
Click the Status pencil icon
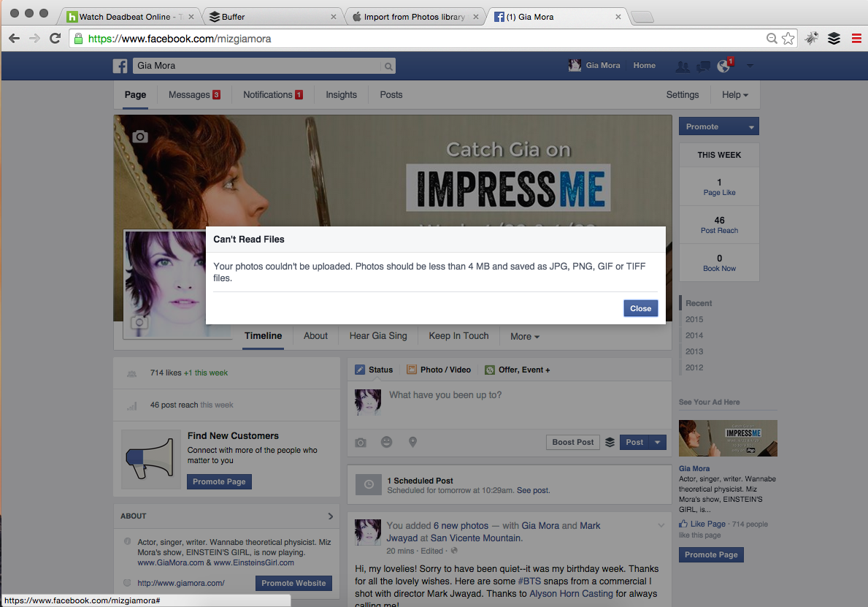[x=360, y=370]
